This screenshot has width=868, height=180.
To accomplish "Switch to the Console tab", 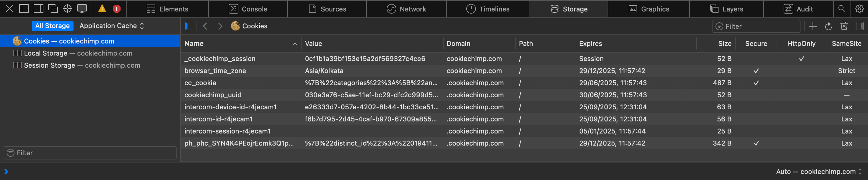I will 248,9.
